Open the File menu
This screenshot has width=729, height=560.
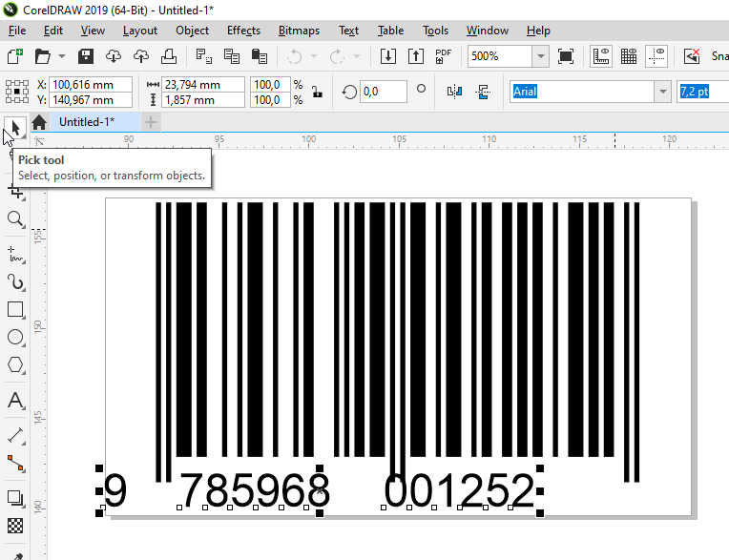coord(17,31)
